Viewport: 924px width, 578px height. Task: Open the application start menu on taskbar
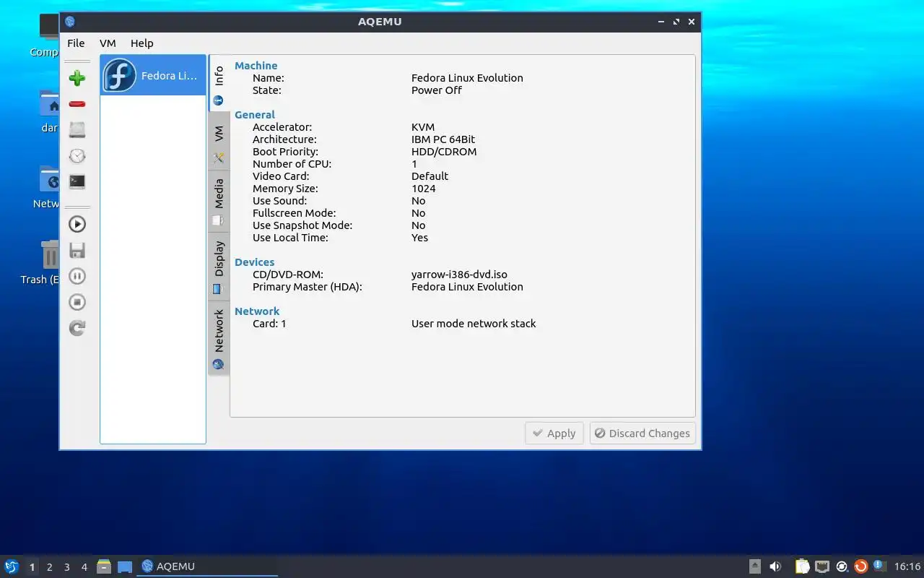click(x=12, y=566)
